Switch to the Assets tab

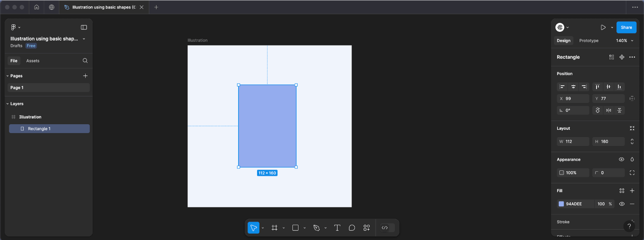[33, 61]
